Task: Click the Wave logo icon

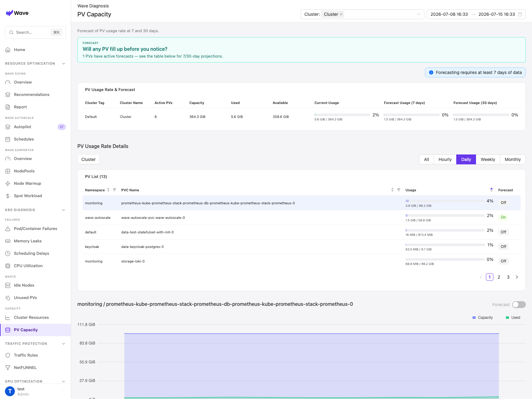Action: point(9,13)
